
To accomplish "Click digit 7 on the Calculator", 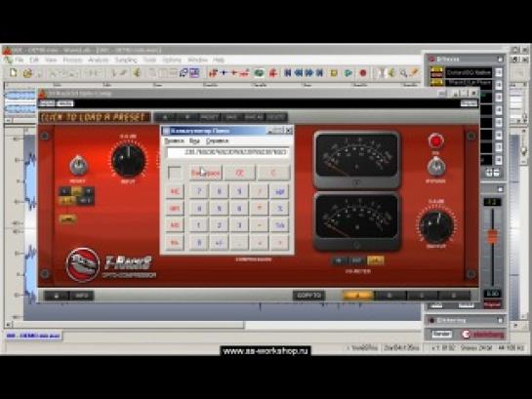I will coord(199,191).
